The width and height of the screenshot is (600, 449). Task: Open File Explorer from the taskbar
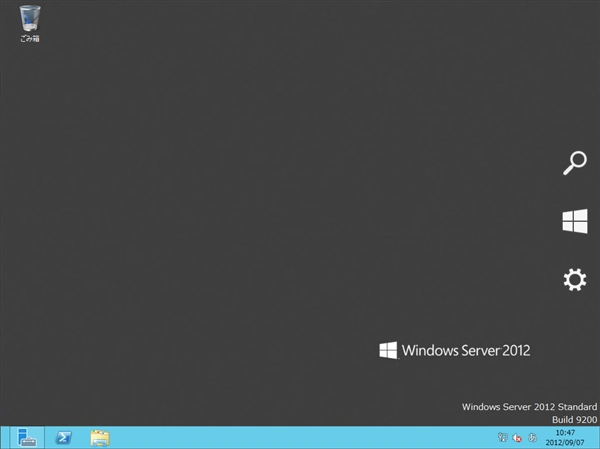pos(100,438)
